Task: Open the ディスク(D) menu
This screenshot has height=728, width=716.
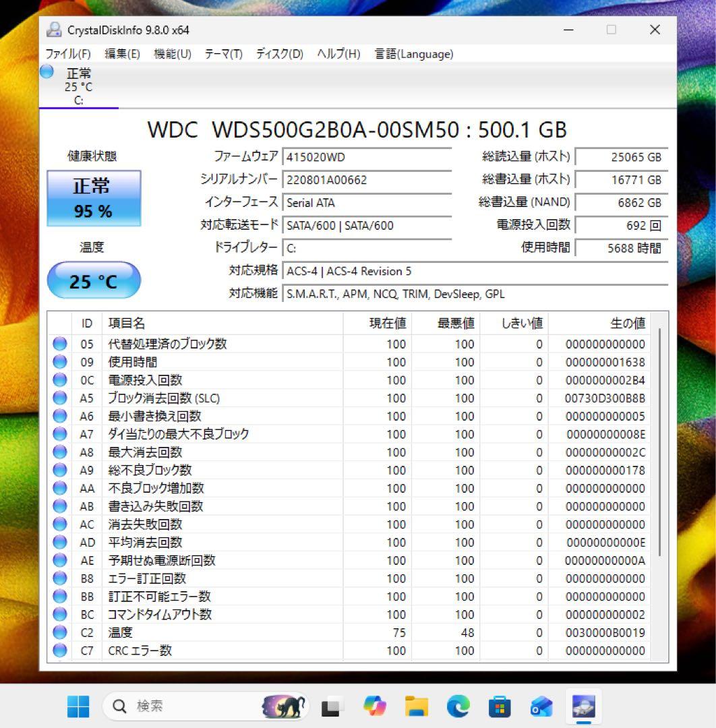Action: pyautogui.click(x=280, y=54)
